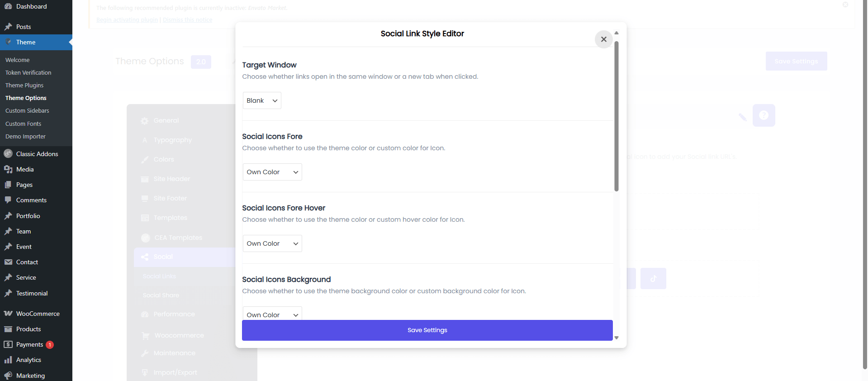Viewport: 868px width, 381px height.
Task: Open the Target Window dropdown
Action: click(x=262, y=100)
